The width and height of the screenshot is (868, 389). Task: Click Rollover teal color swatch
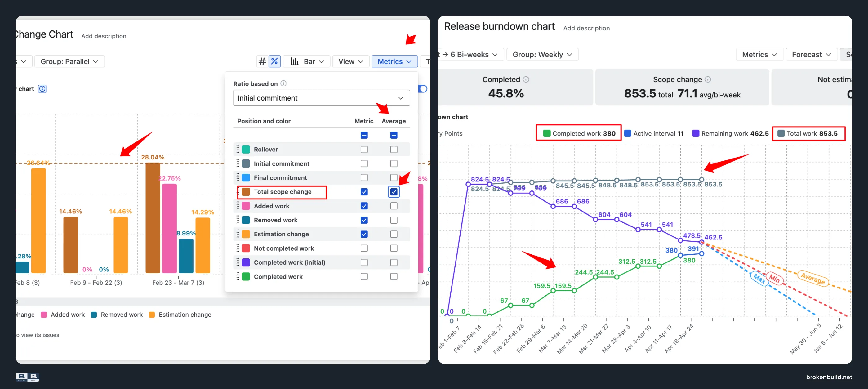point(246,149)
